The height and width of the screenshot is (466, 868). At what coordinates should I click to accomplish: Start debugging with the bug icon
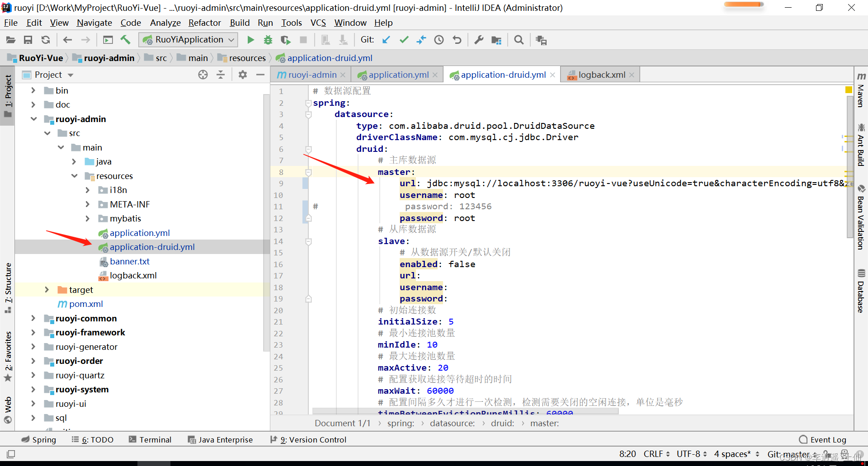coord(268,40)
